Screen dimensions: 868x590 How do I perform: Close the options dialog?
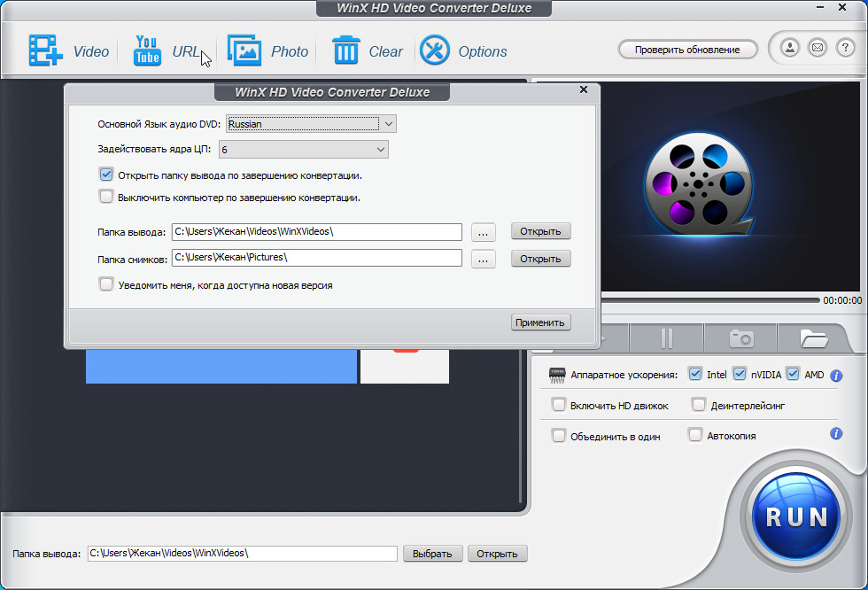click(x=584, y=89)
